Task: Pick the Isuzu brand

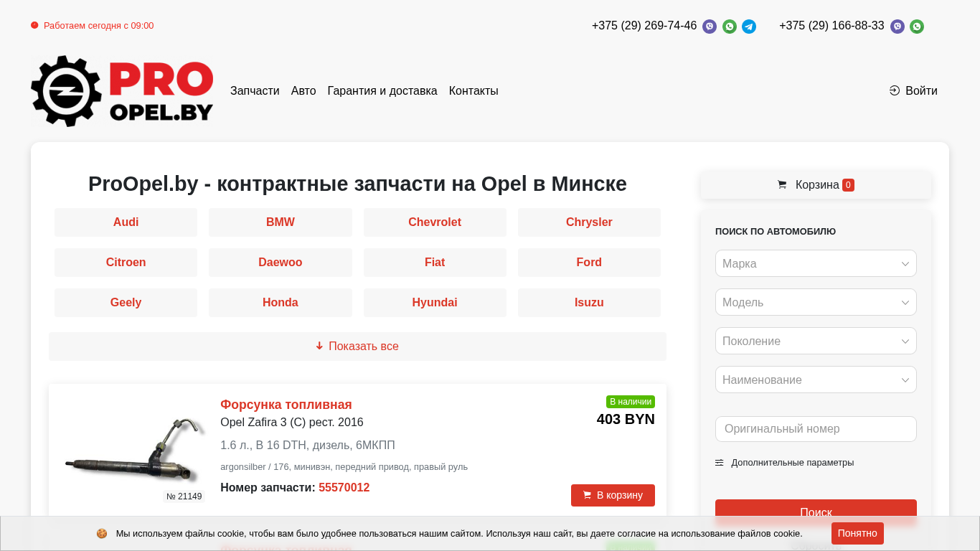Action: point(589,303)
